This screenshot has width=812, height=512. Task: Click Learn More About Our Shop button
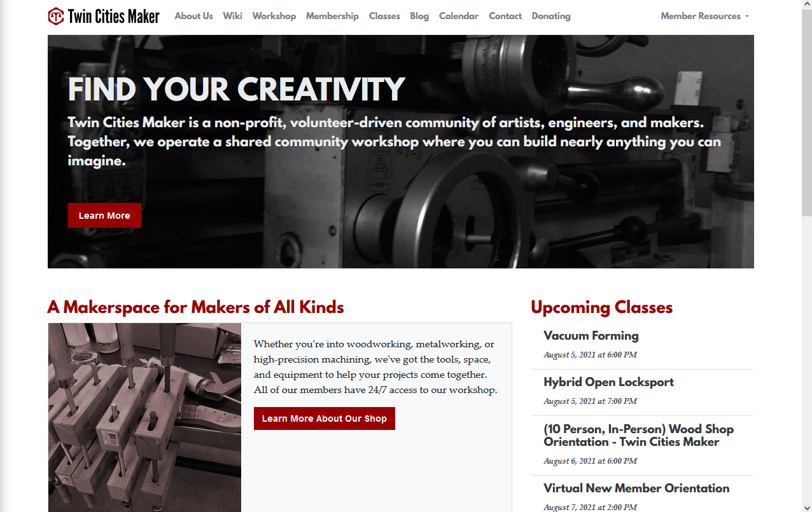(325, 419)
